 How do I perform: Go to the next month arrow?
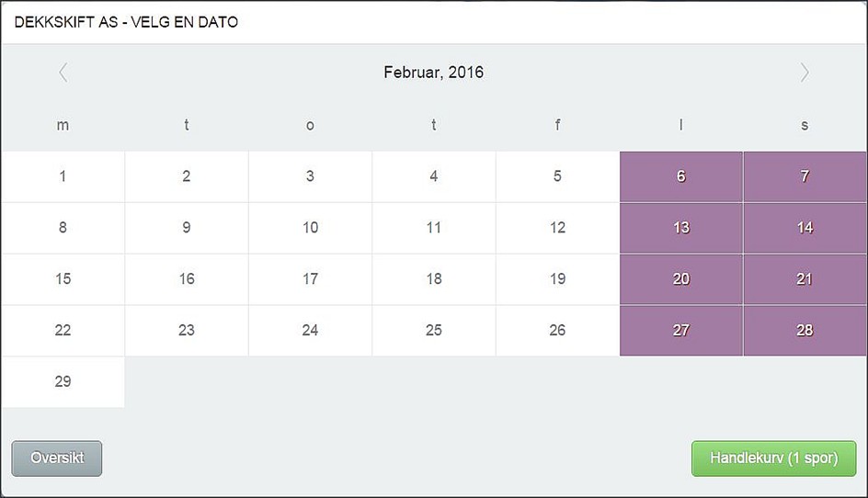point(805,73)
